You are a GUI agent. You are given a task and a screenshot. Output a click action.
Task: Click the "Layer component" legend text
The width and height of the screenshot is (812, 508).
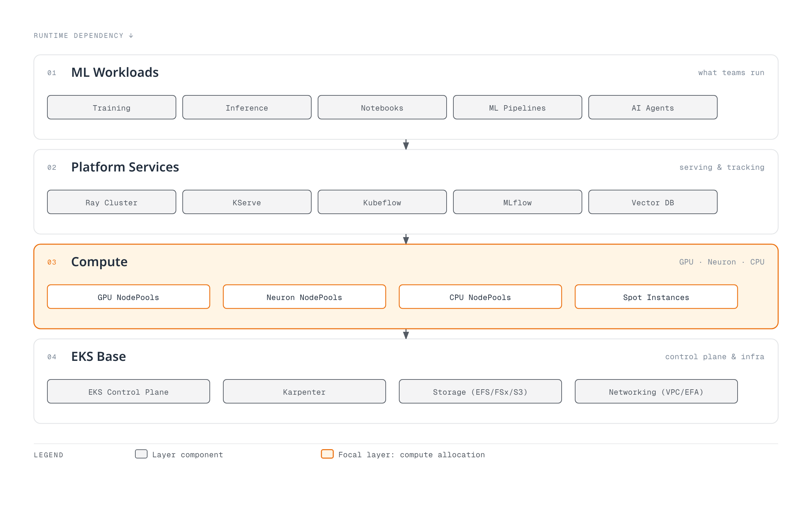(x=188, y=455)
